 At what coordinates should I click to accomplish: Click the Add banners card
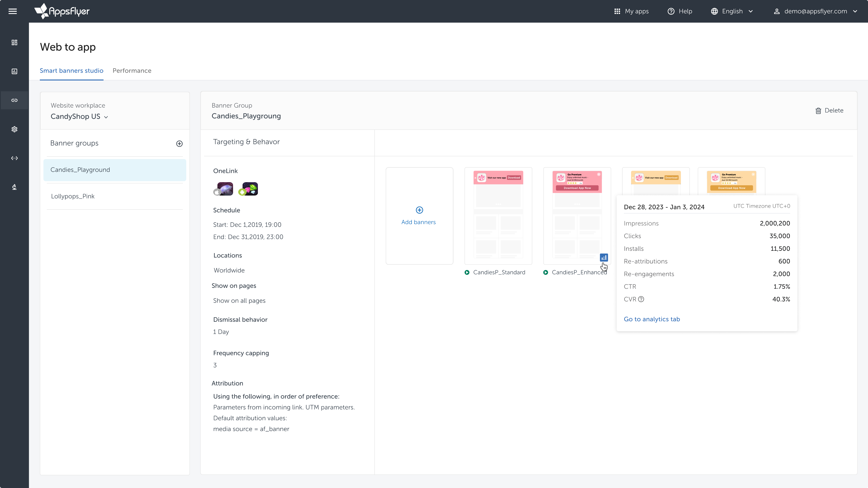point(419,216)
